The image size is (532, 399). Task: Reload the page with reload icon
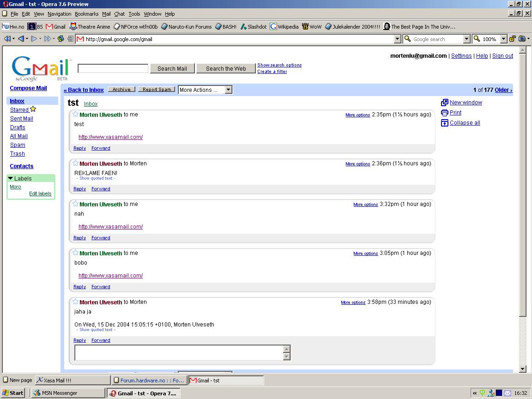click(x=61, y=39)
